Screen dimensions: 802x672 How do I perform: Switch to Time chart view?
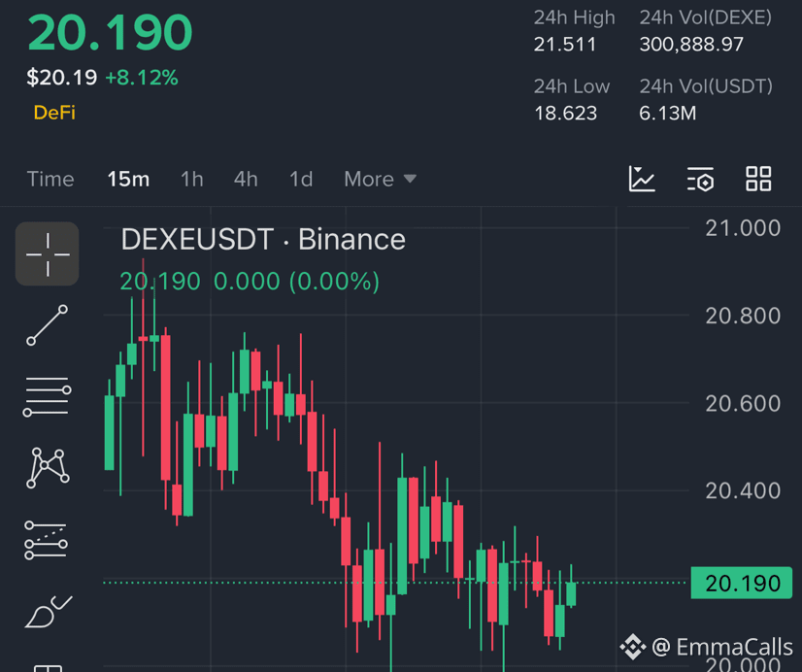(x=50, y=180)
